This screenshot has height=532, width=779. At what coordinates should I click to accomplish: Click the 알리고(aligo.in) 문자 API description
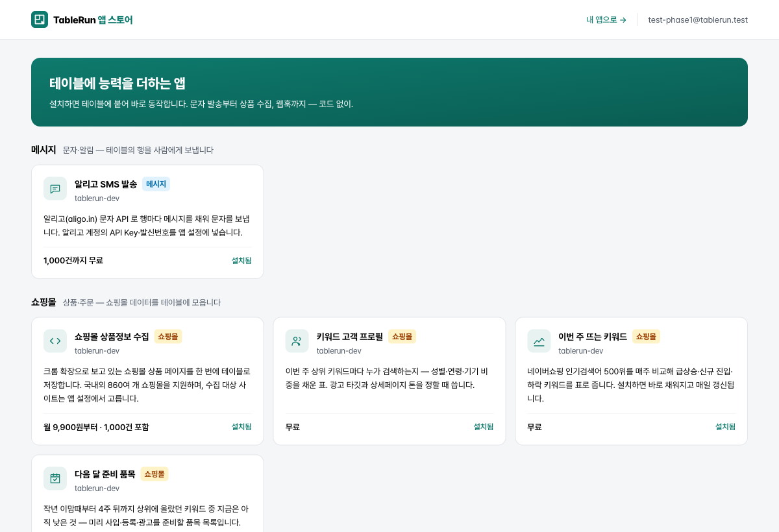coord(147,226)
